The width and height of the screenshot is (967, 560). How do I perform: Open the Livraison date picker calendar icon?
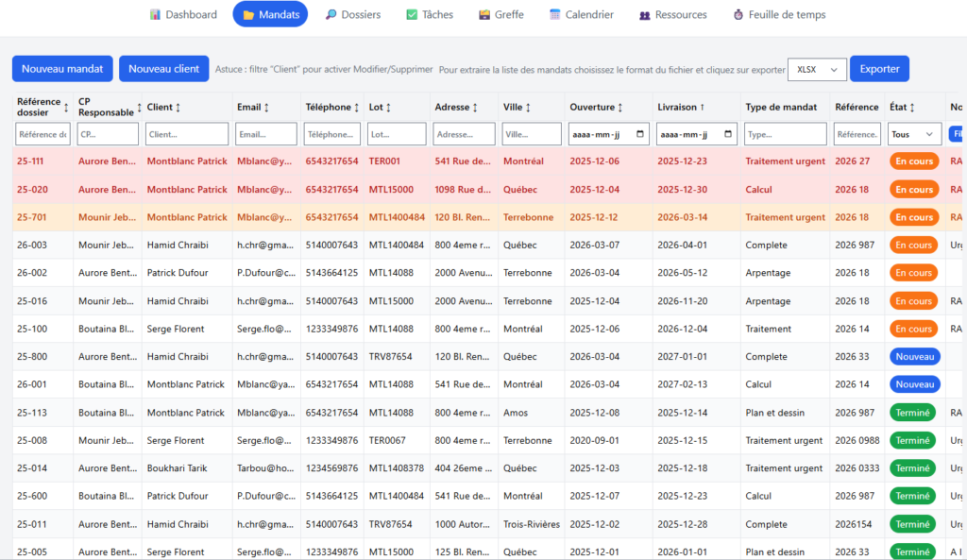click(728, 134)
